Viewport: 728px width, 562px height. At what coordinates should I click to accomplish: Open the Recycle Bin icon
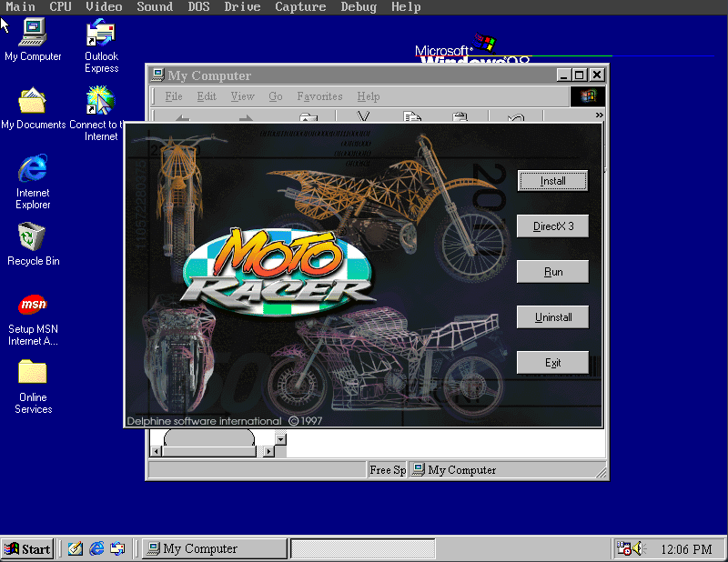(33, 244)
